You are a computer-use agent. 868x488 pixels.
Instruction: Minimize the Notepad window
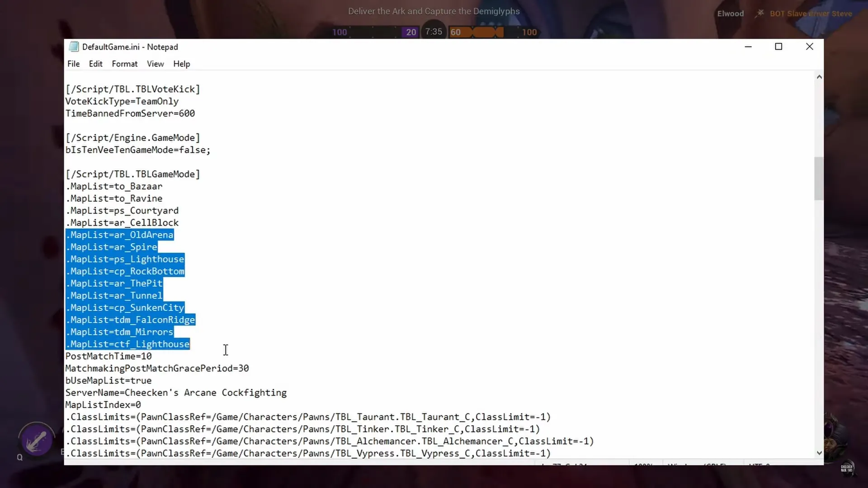click(x=748, y=47)
